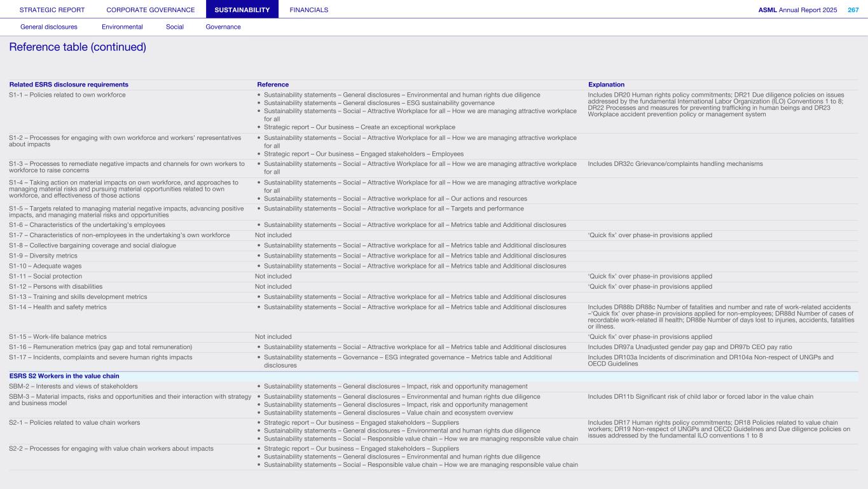Navigate to the Social subsection
868x489 pixels.
[x=174, y=27]
